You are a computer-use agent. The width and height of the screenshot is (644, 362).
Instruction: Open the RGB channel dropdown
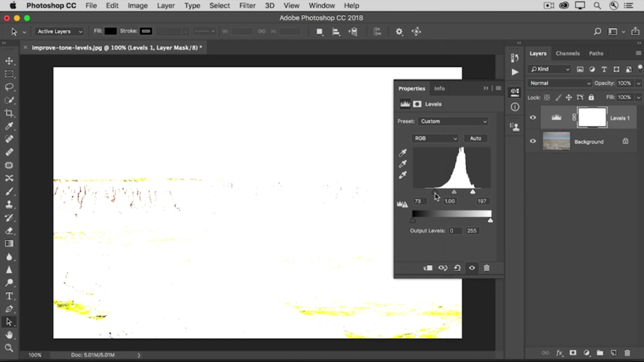[435, 138]
